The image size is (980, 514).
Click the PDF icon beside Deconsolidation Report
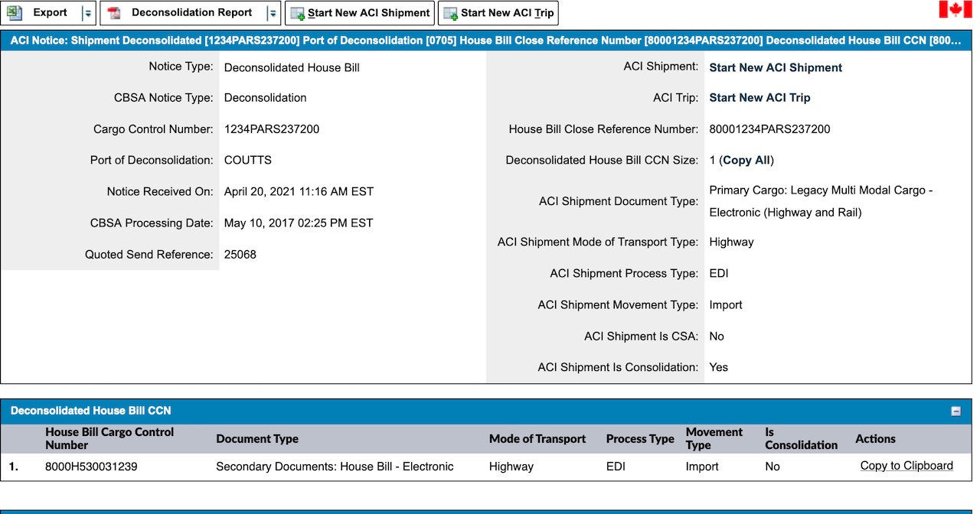tap(114, 13)
